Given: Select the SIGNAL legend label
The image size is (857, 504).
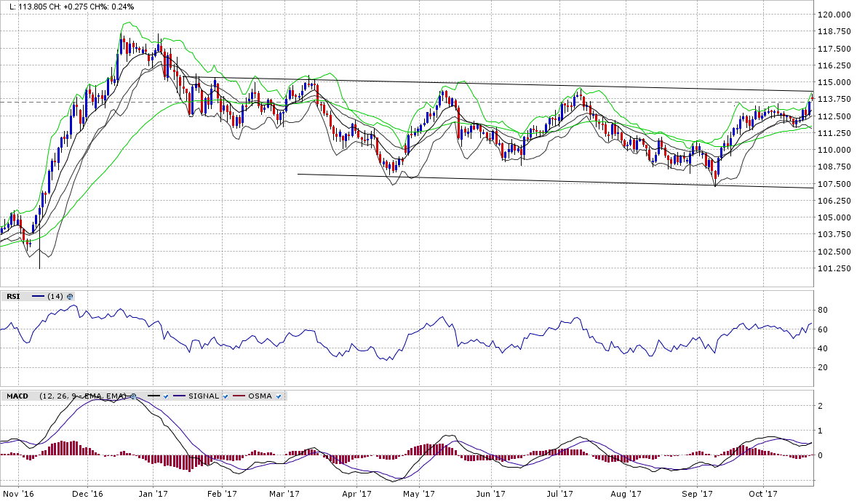Looking at the screenshot, I should click(204, 396).
